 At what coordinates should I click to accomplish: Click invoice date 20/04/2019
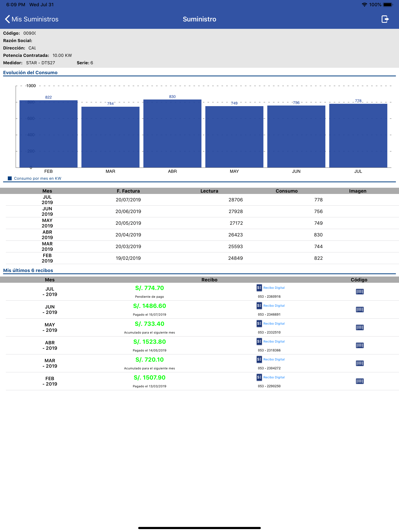pos(128,235)
